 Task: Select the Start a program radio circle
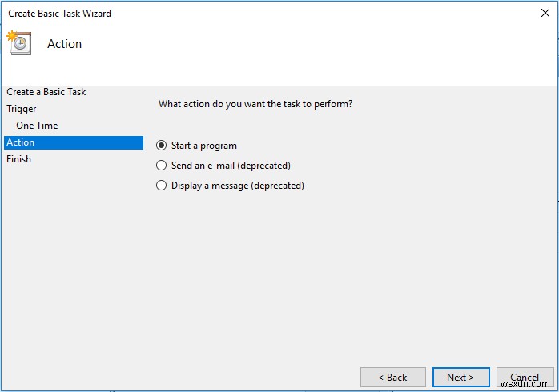click(162, 146)
